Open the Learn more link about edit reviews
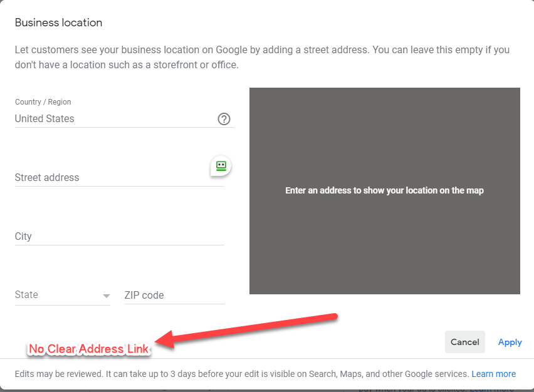534x392 pixels. point(493,374)
